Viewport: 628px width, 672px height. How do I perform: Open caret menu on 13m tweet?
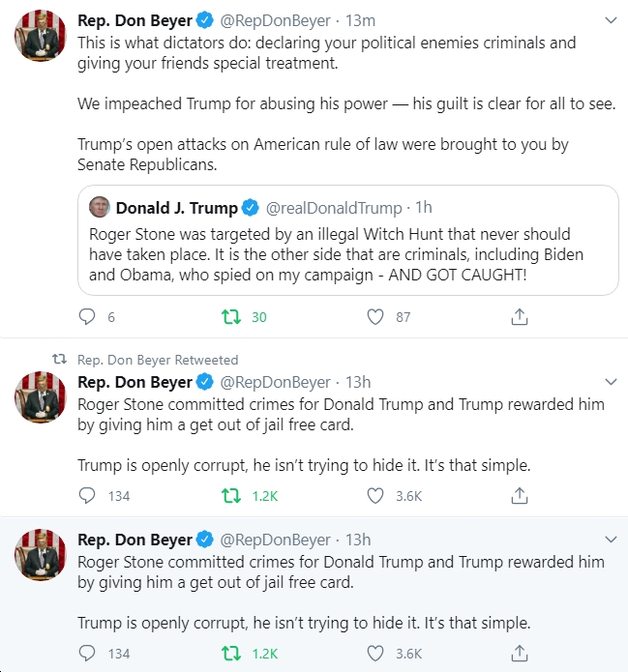[611, 20]
